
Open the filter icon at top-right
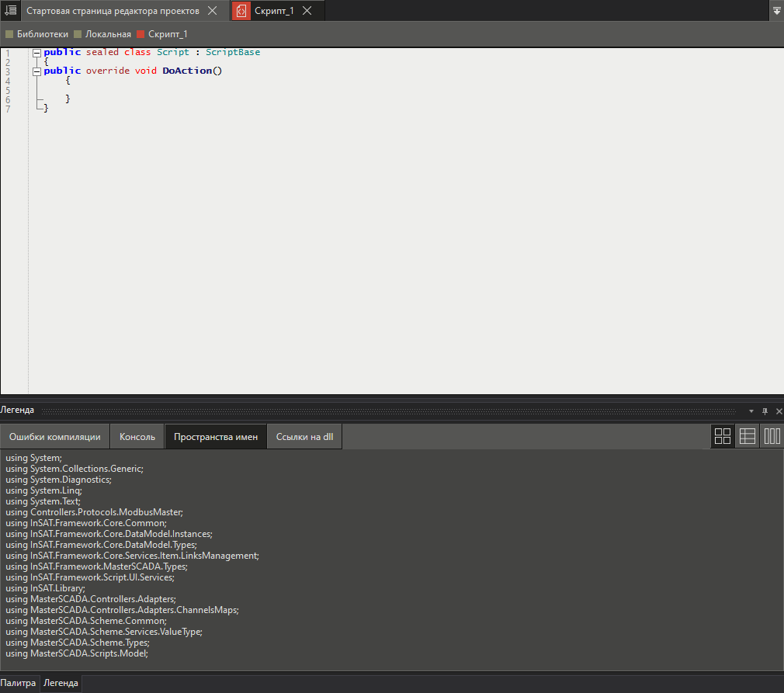[x=776, y=10]
